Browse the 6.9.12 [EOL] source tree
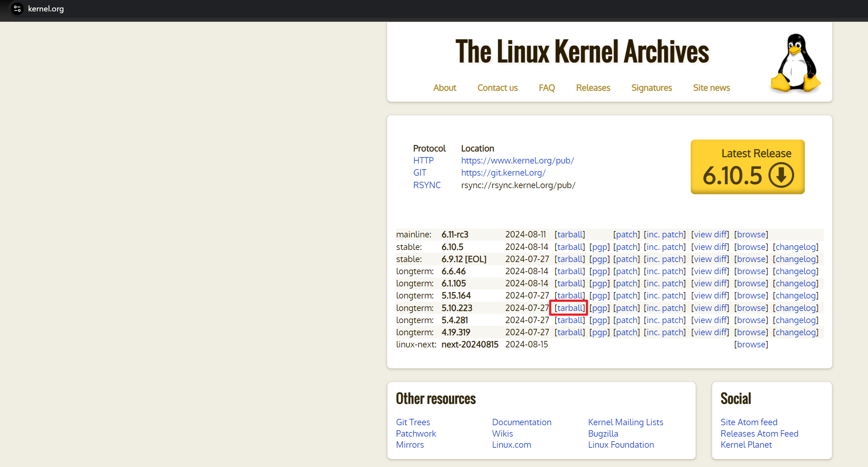The height and width of the screenshot is (467, 868). 751,259
